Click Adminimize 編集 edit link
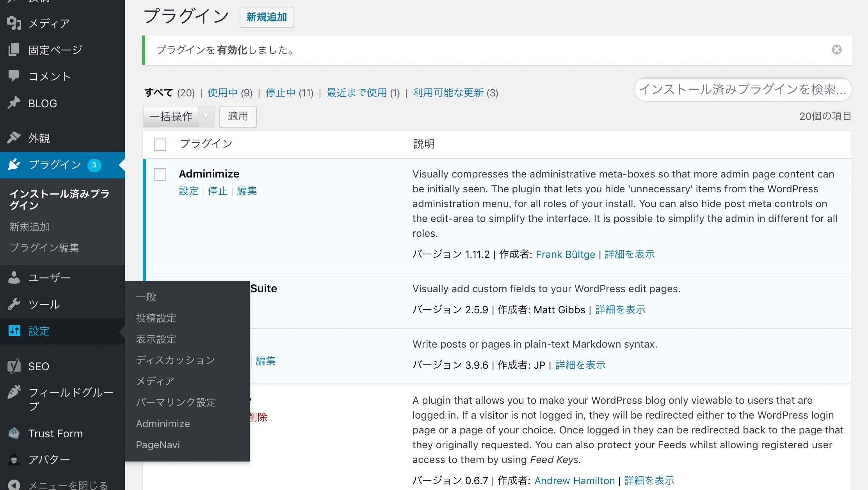Screen dimensions: 868x490 pyautogui.click(x=247, y=191)
